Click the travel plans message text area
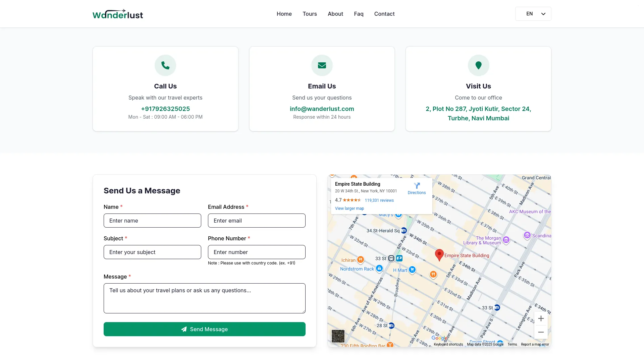 pyautogui.click(x=204, y=298)
